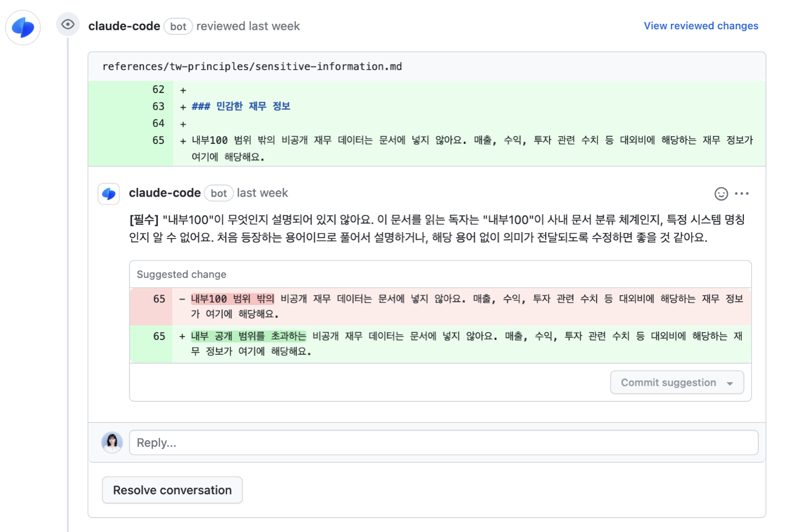Open the claude-code author name in the comment
The width and height of the screenshot is (791, 532).
165,193
